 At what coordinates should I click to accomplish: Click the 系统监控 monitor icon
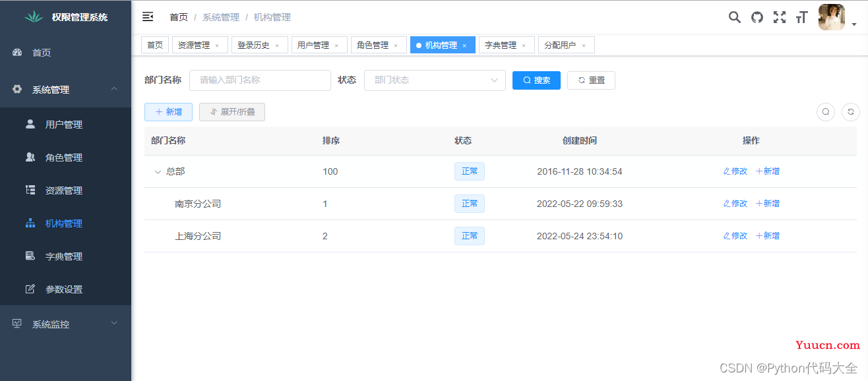point(17,324)
